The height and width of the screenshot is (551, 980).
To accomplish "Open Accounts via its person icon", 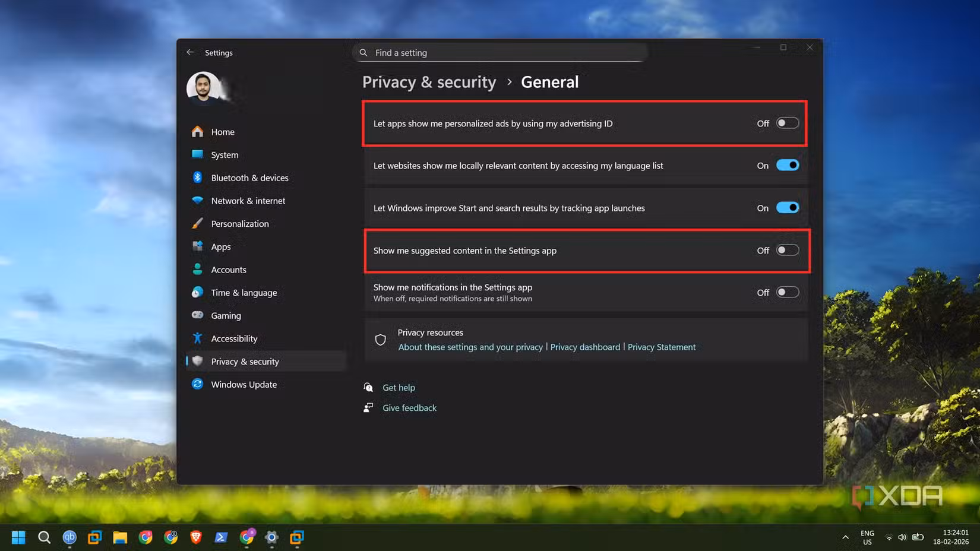I will (x=198, y=269).
